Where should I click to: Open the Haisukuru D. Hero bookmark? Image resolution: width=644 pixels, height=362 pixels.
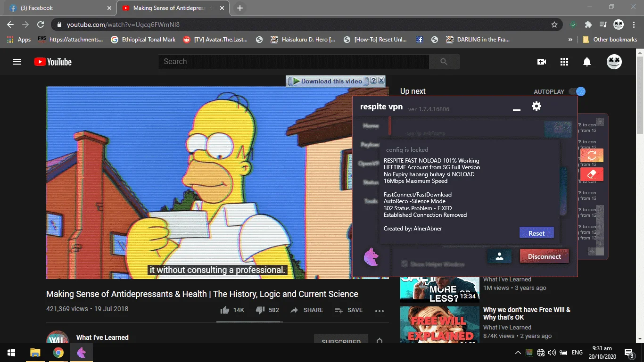(x=303, y=40)
